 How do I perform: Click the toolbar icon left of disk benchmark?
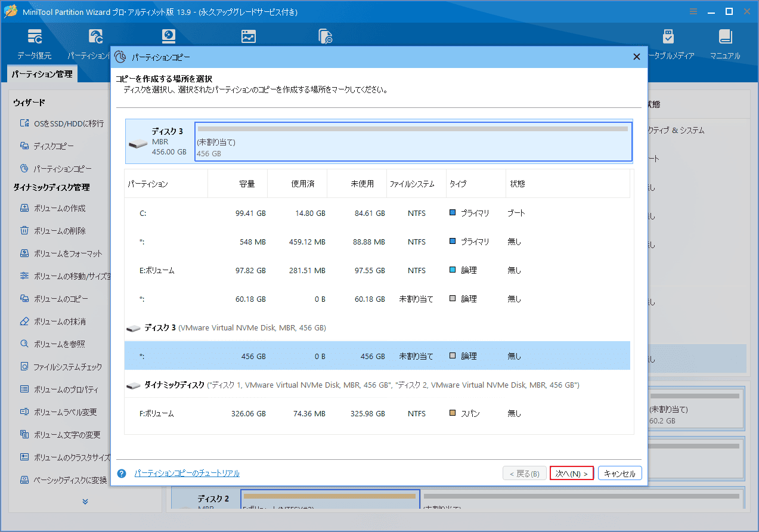[x=169, y=36]
